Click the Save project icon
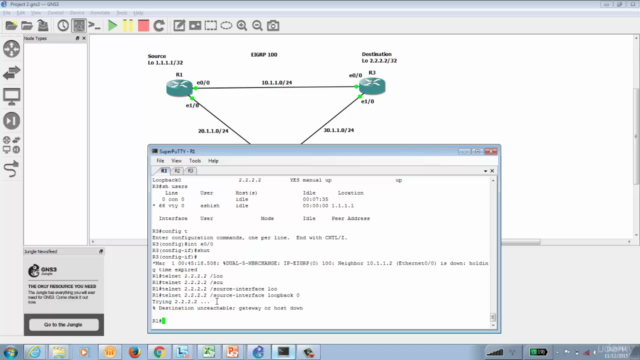Screen dimensions: 640x360 tap(43, 26)
